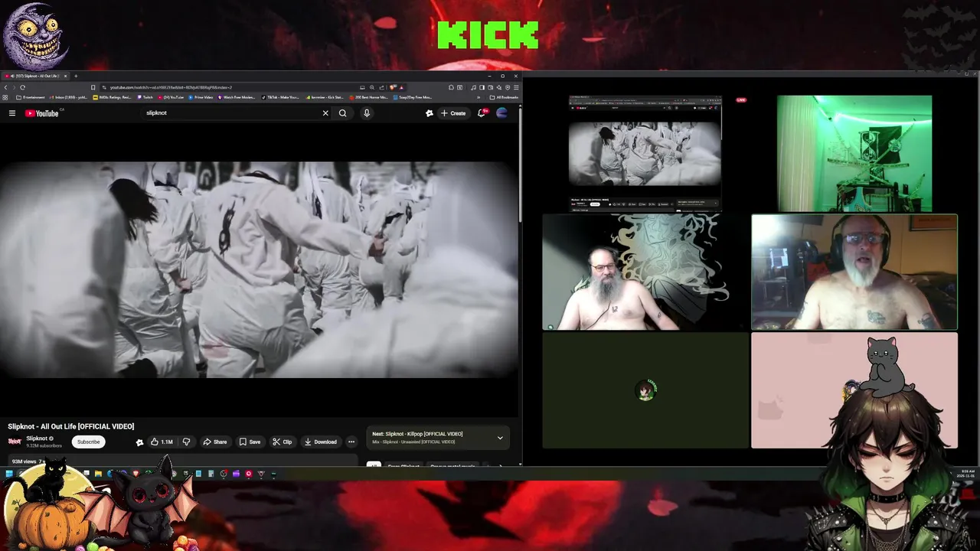Open the Slipknot channel avatar
The height and width of the screenshot is (551, 980).
pyautogui.click(x=15, y=442)
